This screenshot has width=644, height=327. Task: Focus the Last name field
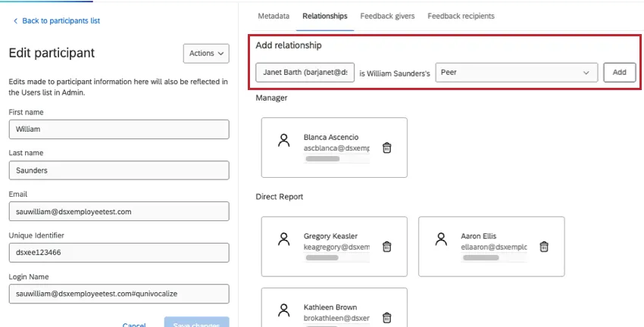pos(119,170)
